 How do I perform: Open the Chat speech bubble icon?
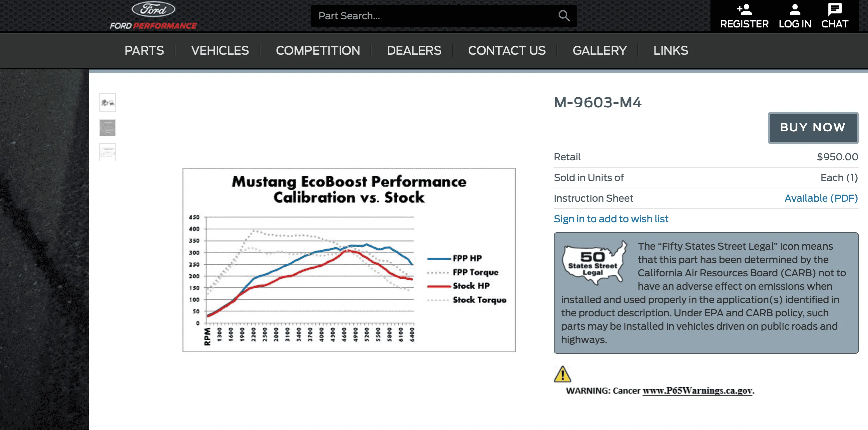834,9
